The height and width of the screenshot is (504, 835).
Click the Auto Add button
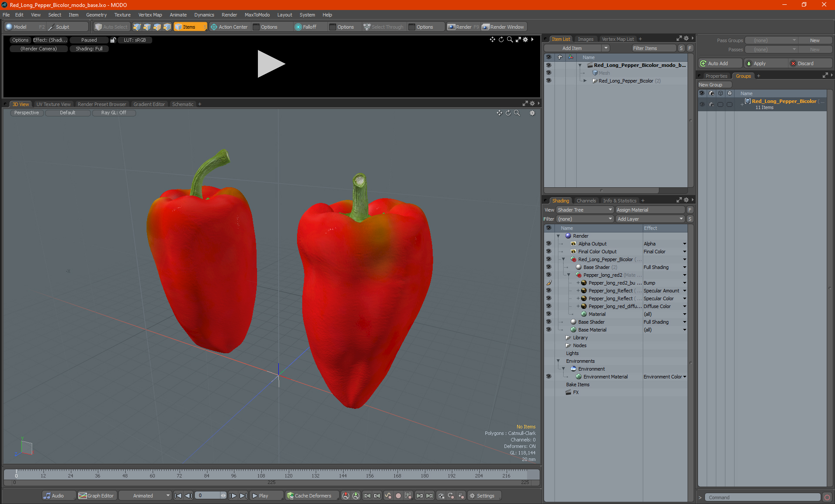pos(720,63)
